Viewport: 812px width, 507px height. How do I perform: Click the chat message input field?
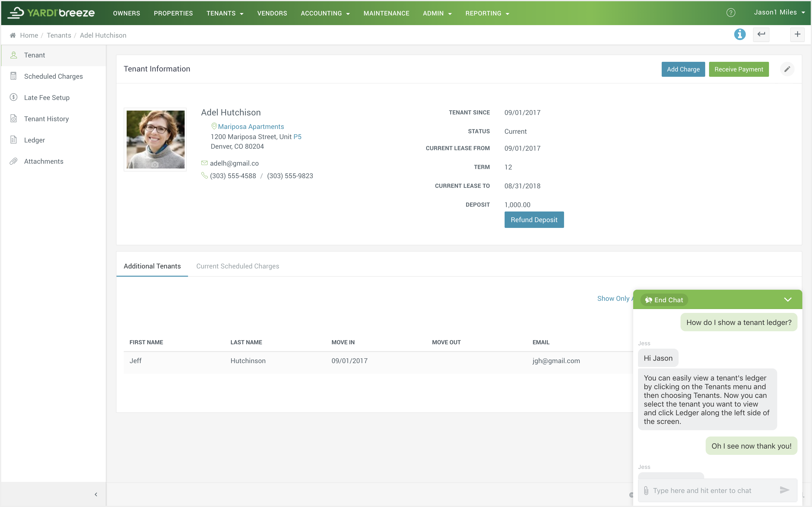pos(711,491)
